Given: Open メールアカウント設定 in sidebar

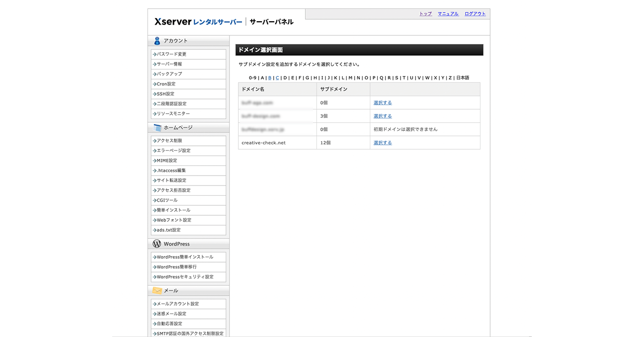Looking at the screenshot, I should point(178,304).
